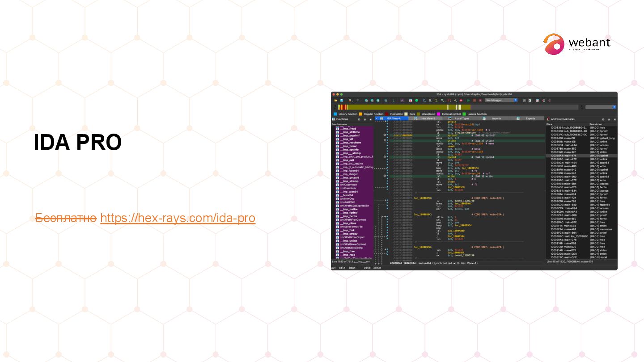The width and height of the screenshot is (644, 362).
Task: Select bookmark 100086D4: main+2A4
Action: [x=581, y=145]
